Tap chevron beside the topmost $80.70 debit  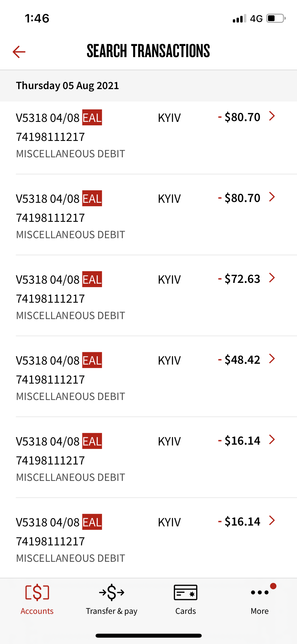click(x=272, y=116)
